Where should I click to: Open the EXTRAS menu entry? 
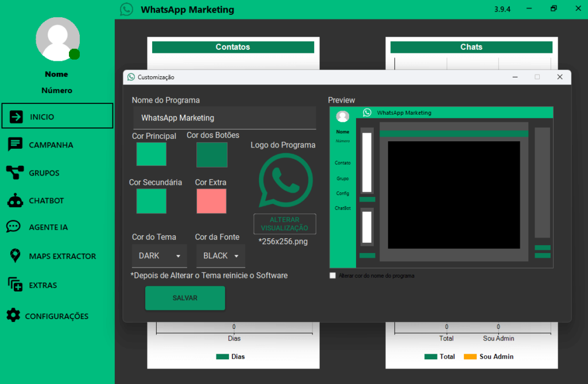point(43,285)
